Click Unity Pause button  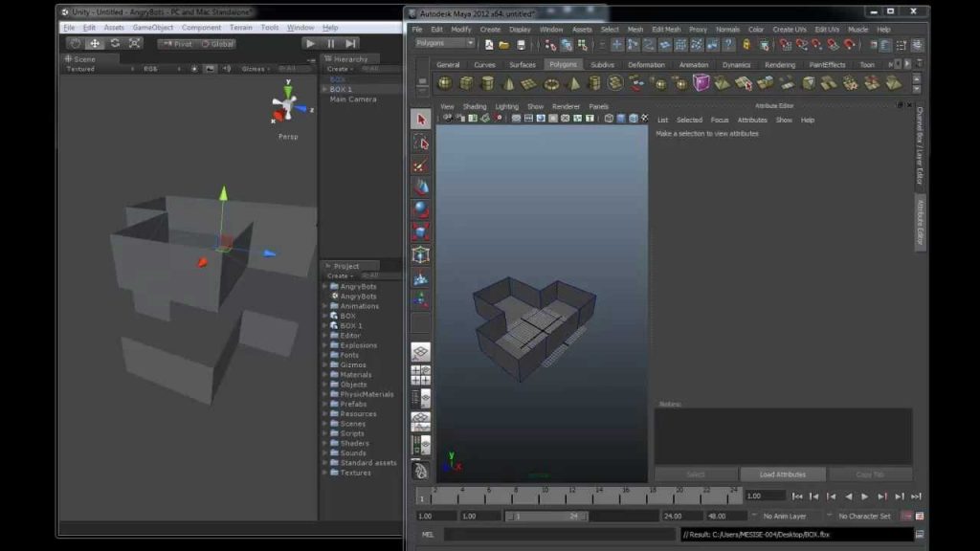(x=330, y=43)
